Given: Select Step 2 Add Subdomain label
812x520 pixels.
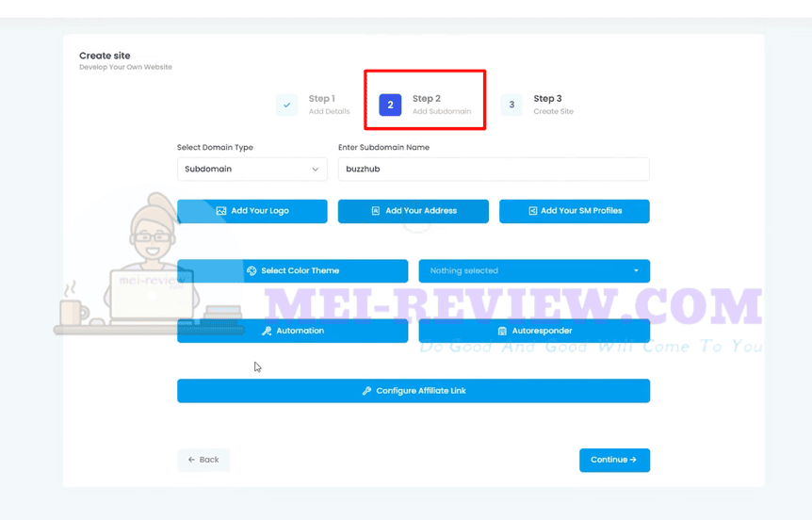Looking at the screenshot, I should point(442,105).
